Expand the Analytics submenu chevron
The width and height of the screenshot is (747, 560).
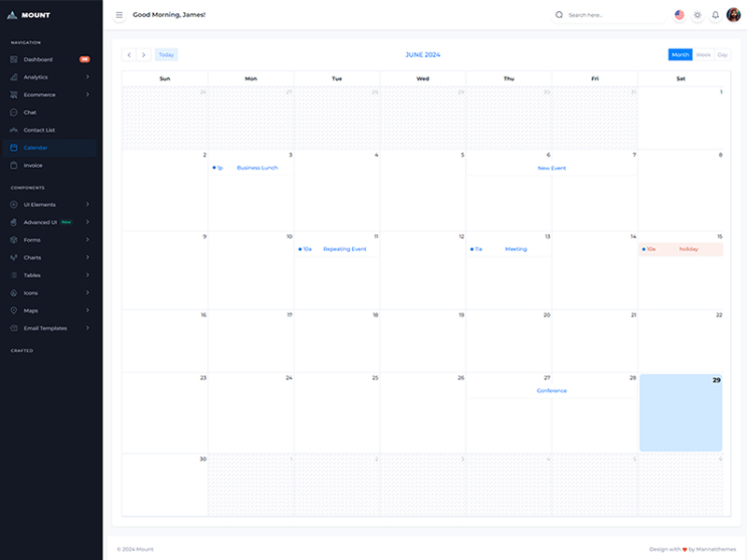click(x=88, y=77)
